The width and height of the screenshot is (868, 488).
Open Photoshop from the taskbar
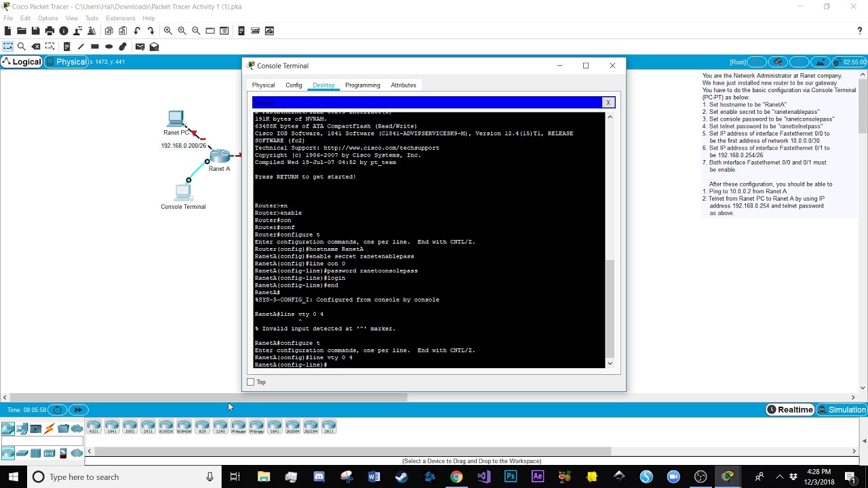click(511, 476)
